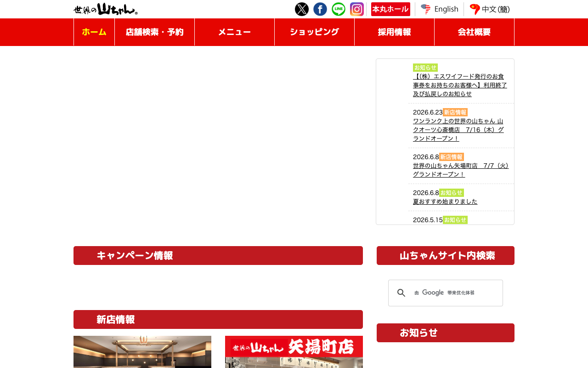Open the 採用情報 menu item
Image resolution: width=588 pixels, height=368 pixels.
point(394,32)
